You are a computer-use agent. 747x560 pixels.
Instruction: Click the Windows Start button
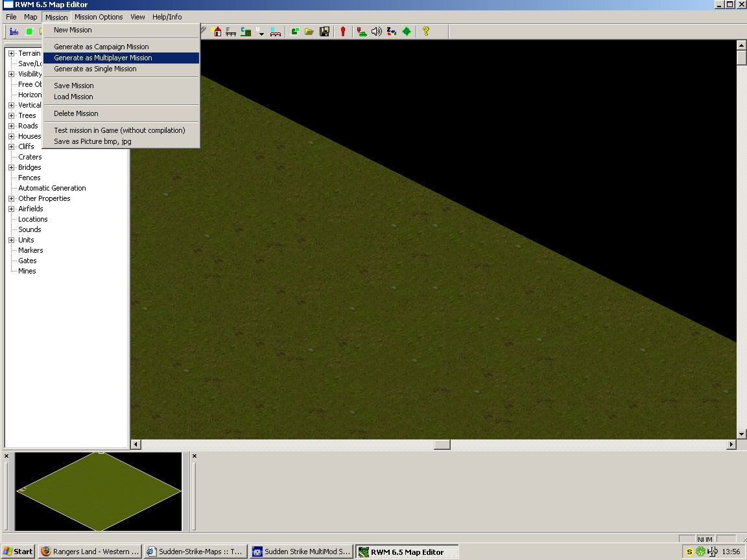click(x=18, y=552)
